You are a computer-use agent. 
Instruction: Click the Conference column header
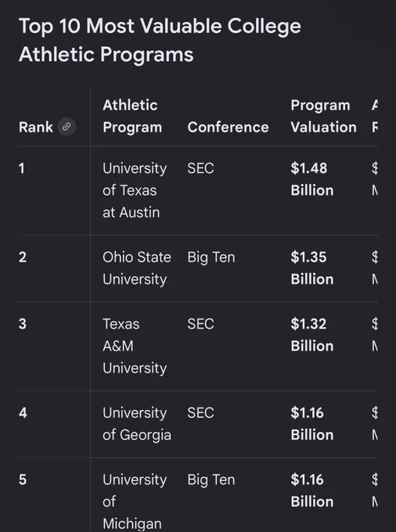tap(228, 128)
